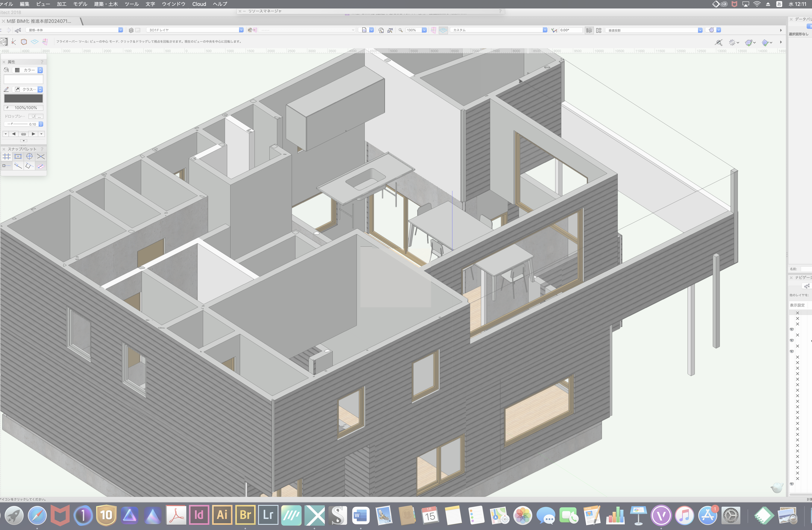The image size is (812, 530).
Task: Open the 屋根-本体 class dropdown
Action: (120, 30)
